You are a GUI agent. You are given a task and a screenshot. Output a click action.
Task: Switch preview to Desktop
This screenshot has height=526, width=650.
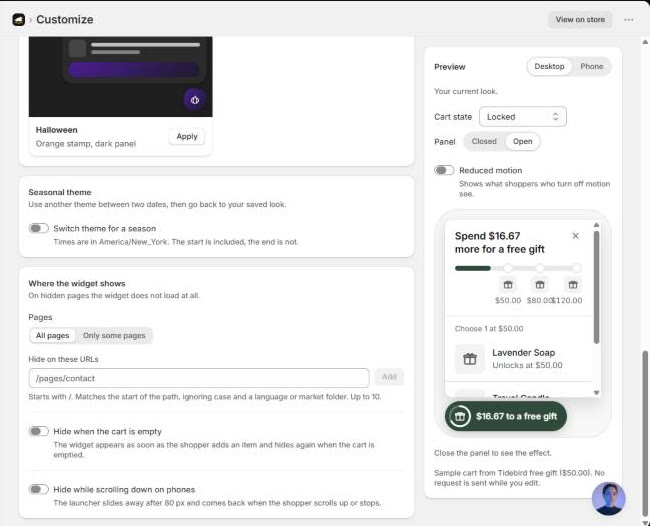549,66
